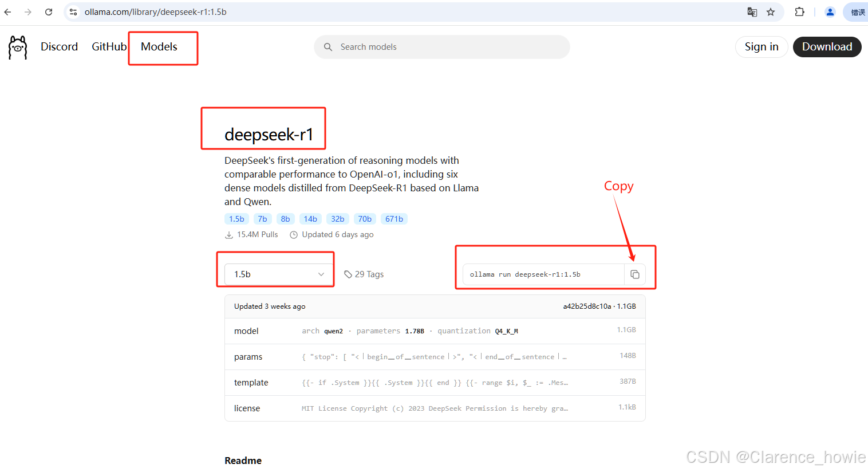The width and height of the screenshot is (868, 472).
Task: Click the Readme heading
Action: [243, 461]
